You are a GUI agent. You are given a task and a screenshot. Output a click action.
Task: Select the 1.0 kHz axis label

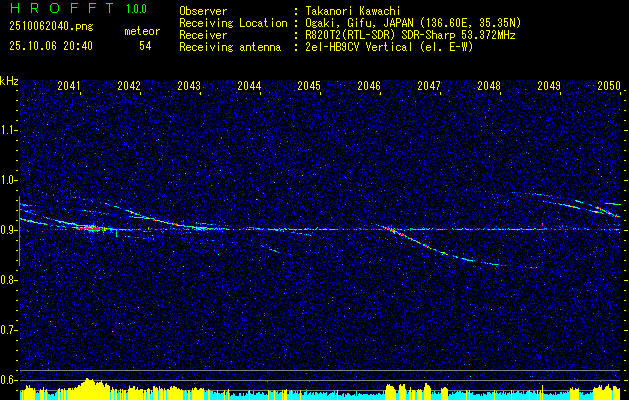pos(9,180)
